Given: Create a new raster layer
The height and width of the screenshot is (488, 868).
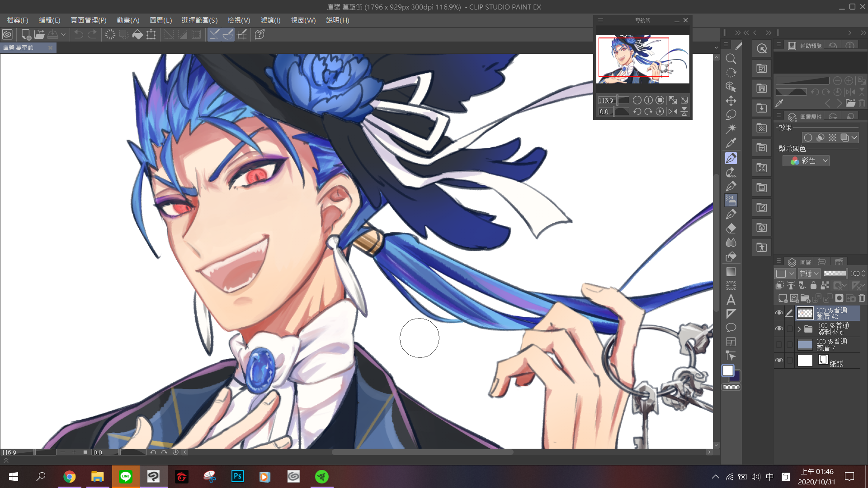Looking at the screenshot, I should [783, 298].
